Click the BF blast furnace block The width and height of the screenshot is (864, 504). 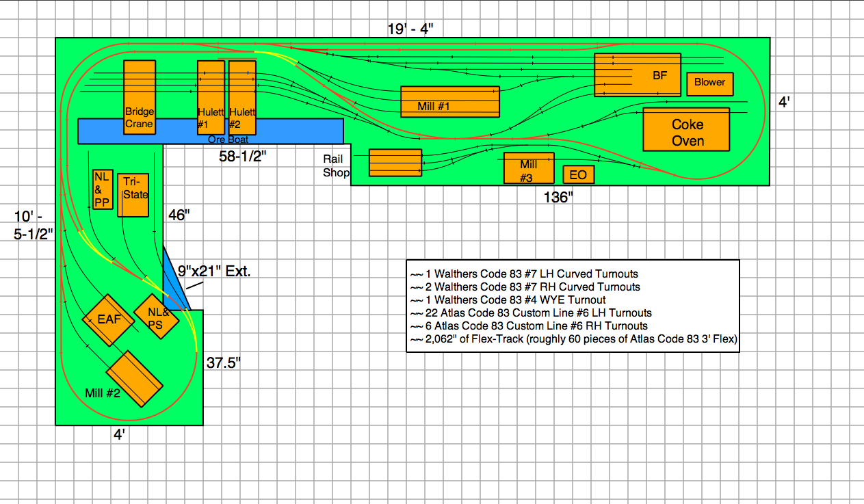[x=637, y=75]
